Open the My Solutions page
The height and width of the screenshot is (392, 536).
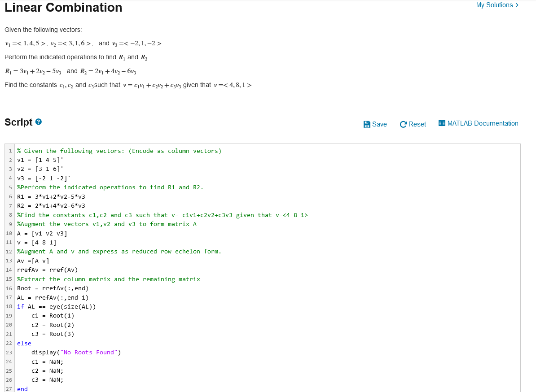tap(494, 5)
